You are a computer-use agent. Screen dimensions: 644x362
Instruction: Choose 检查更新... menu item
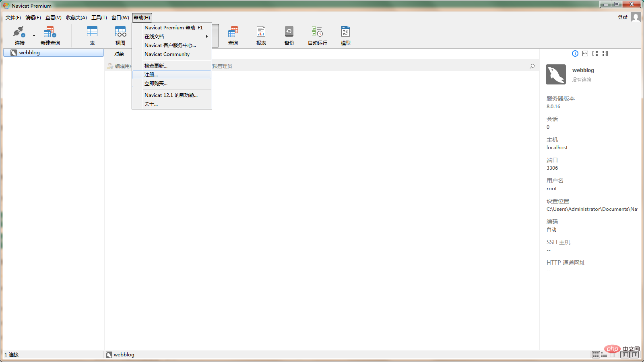172,66
